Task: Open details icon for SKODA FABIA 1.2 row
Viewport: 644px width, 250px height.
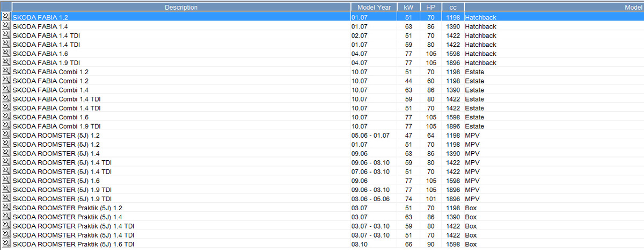Action: (x=5, y=17)
